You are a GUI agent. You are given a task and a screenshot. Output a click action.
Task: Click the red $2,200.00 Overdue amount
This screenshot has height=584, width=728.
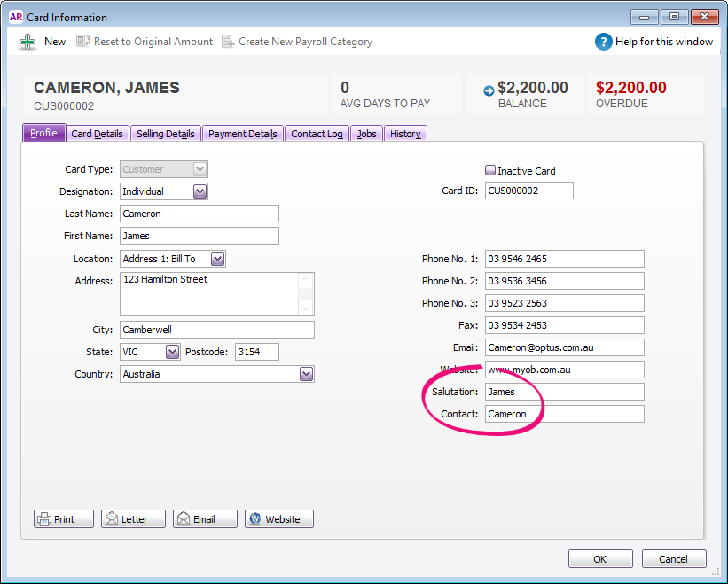coord(631,87)
